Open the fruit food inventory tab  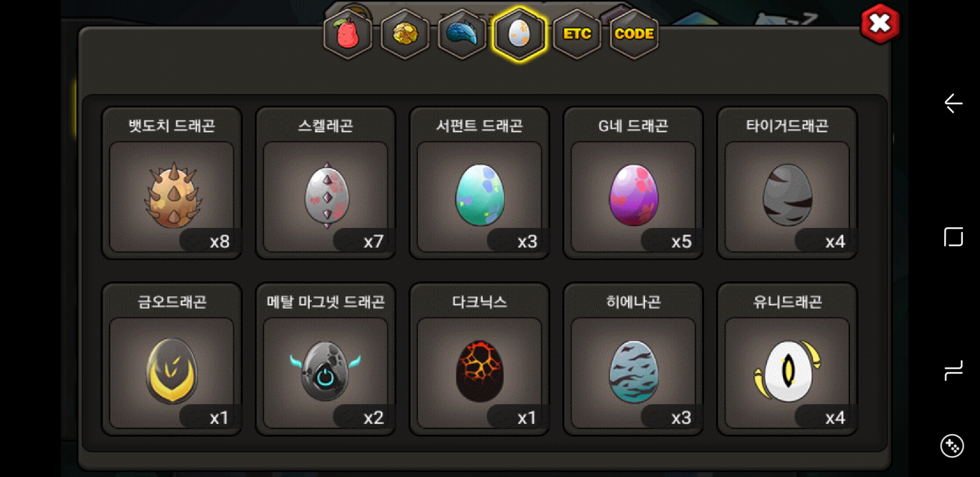[x=348, y=34]
